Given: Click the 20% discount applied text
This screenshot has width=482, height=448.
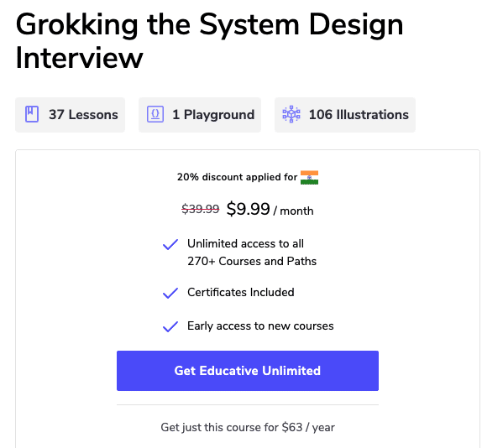Looking at the screenshot, I should (237, 177).
